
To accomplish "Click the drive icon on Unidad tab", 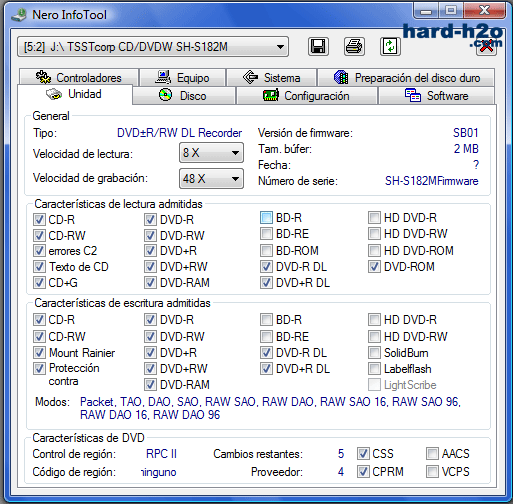I will [54, 94].
